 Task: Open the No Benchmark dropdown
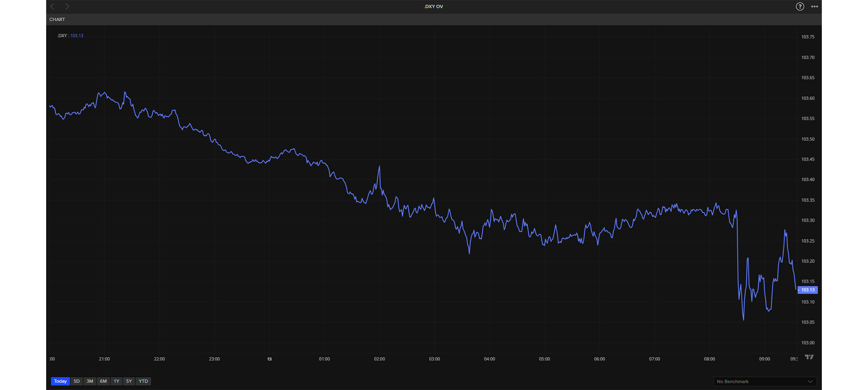click(x=765, y=381)
